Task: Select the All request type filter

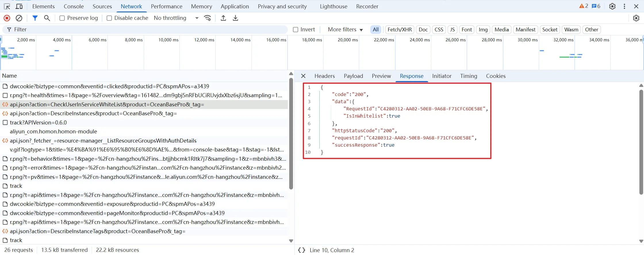Action: click(x=375, y=30)
